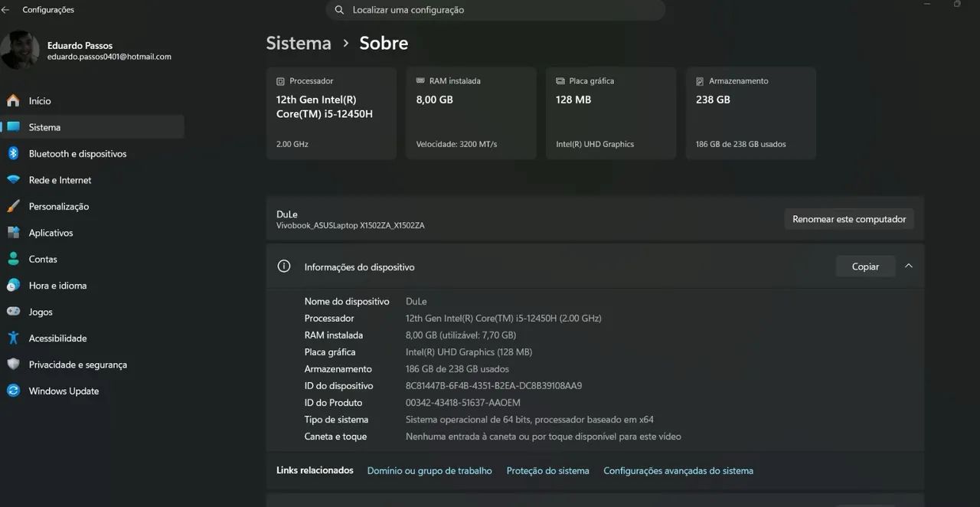980x507 pixels.
Task: Click 186 GB de 238 GB usados on the storage card
Action: tap(741, 144)
